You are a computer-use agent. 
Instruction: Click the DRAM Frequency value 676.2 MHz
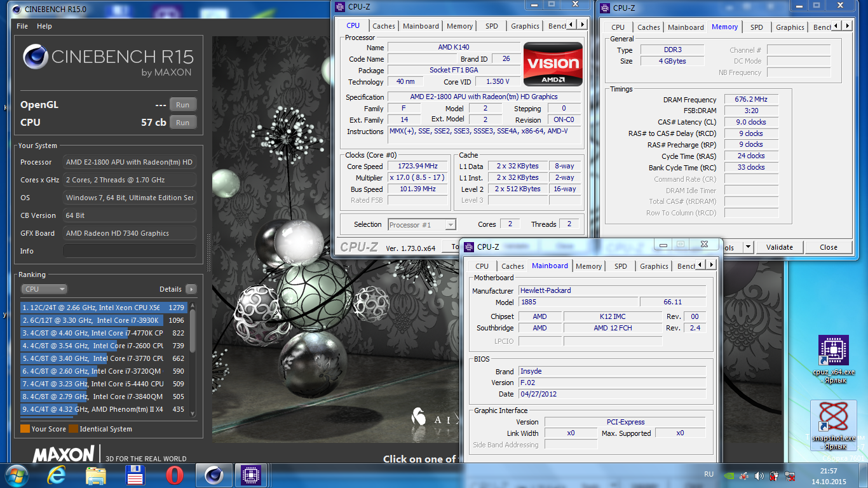pyautogui.click(x=751, y=100)
